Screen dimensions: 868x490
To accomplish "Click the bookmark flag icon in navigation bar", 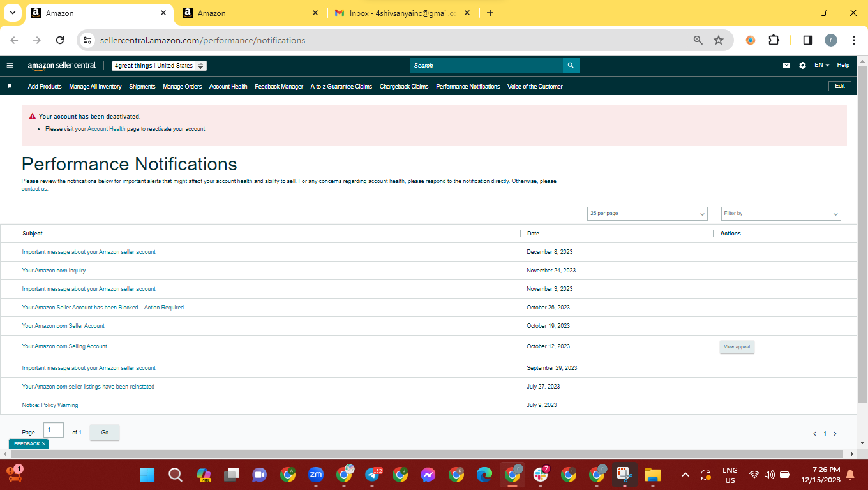I will 10,86.
